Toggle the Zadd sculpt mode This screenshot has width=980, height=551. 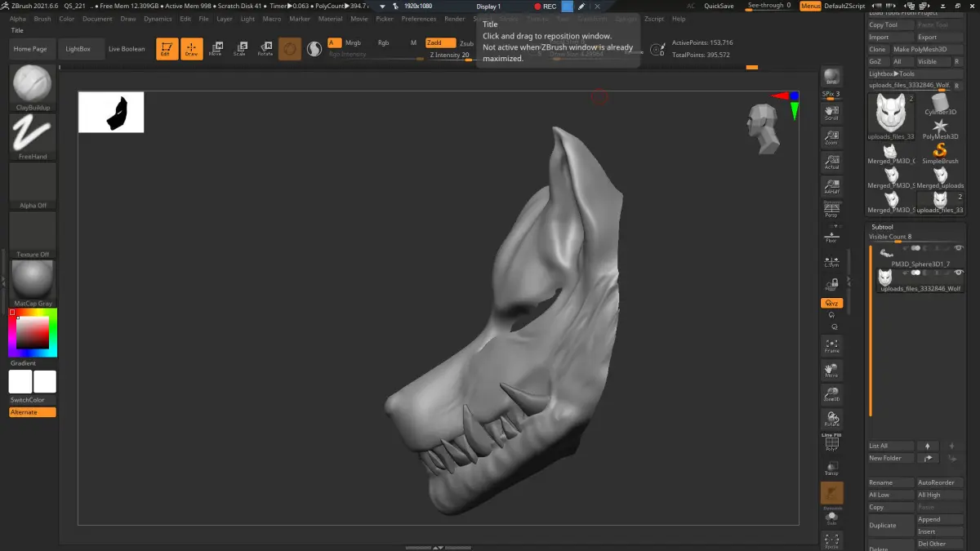[x=440, y=42]
